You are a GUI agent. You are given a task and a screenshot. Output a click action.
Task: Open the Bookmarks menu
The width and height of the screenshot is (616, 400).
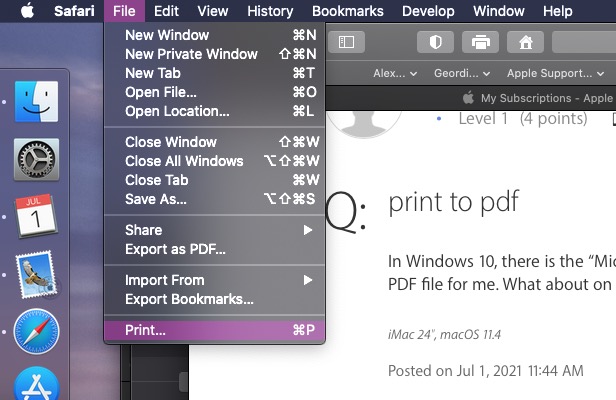348,11
